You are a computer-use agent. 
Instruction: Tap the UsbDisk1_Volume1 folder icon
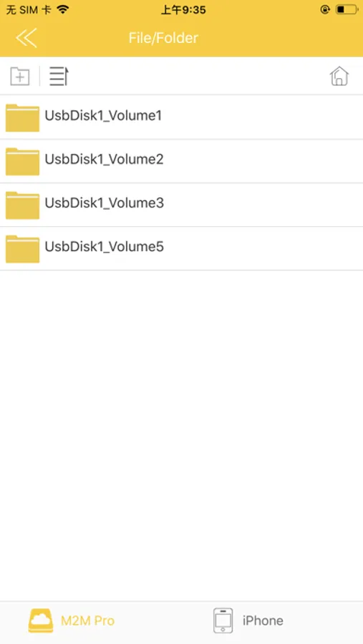point(23,118)
